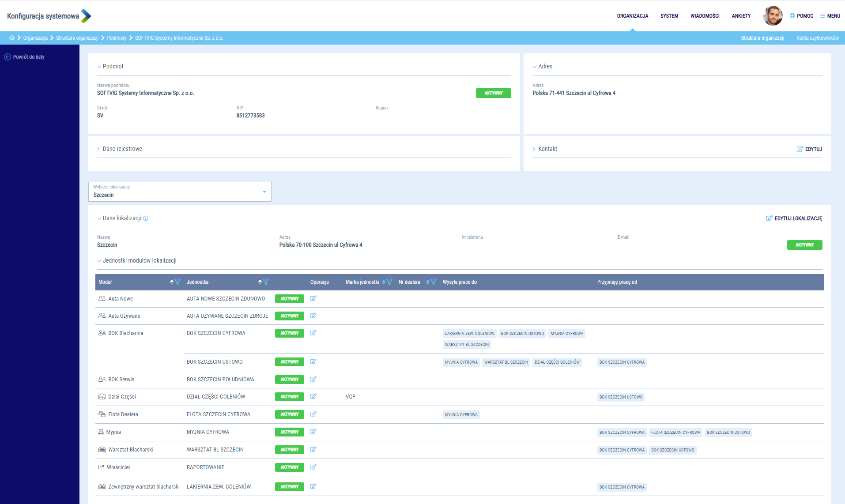Toggle AKTYWNY status for Szczecin location

[804, 245]
